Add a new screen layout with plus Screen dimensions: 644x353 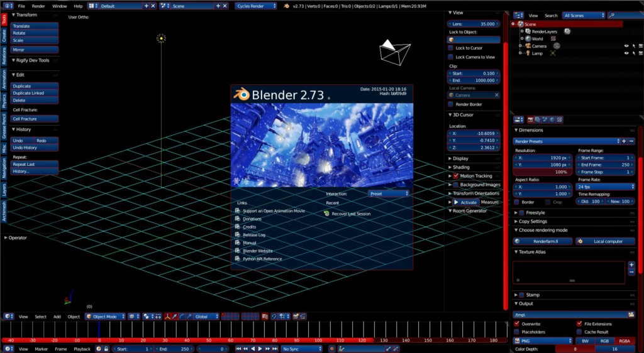pyautogui.click(x=146, y=6)
